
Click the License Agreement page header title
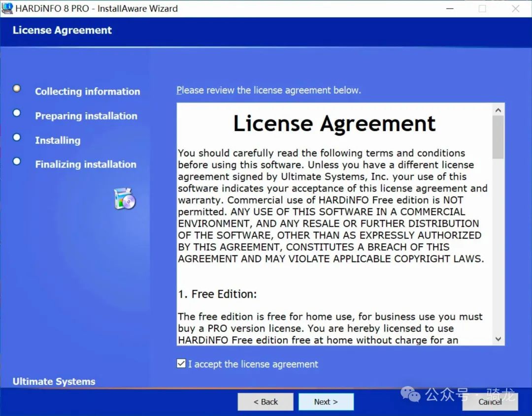(x=62, y=30)
